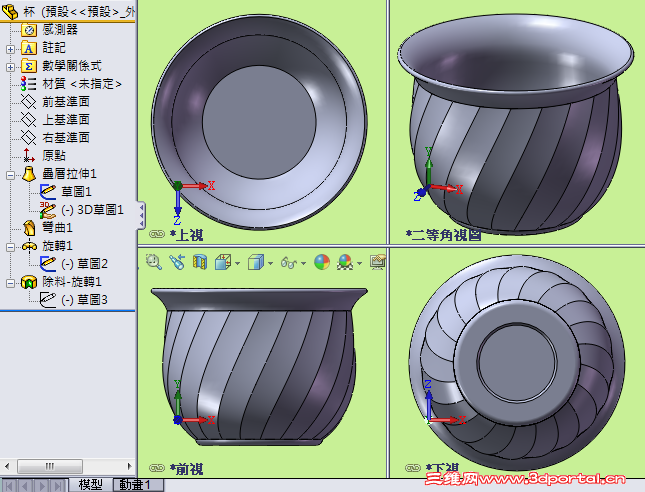Click the *前視 view label
Image resolution: width=645 pixels, height=492 pixels.
(187, 469)
